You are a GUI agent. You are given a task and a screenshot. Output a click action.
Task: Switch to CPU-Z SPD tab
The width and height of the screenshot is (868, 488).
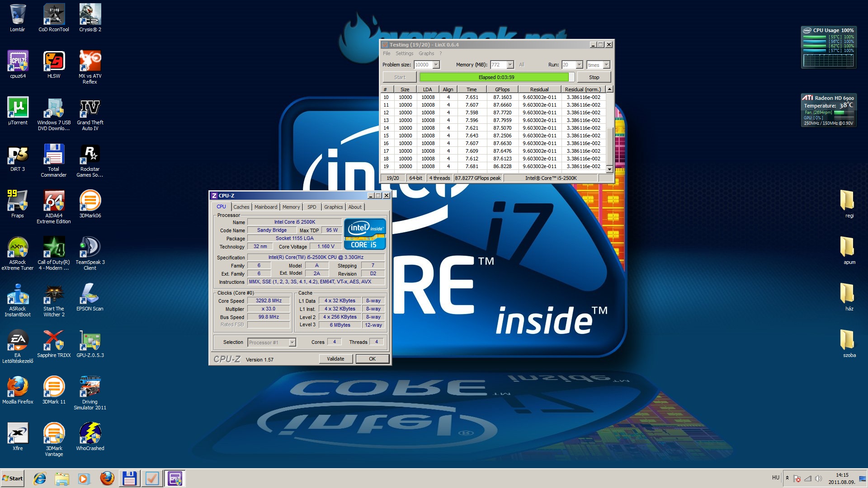point(312,207)
